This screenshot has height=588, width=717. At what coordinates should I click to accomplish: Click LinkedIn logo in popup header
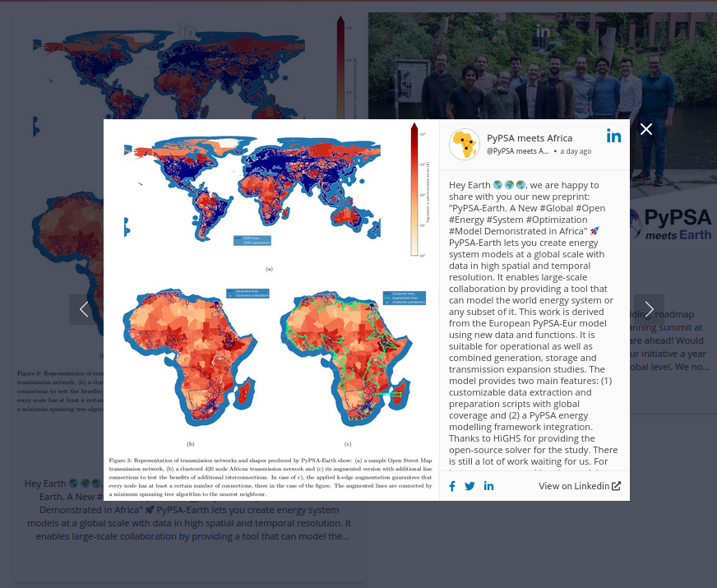click(x=613, y=136)
